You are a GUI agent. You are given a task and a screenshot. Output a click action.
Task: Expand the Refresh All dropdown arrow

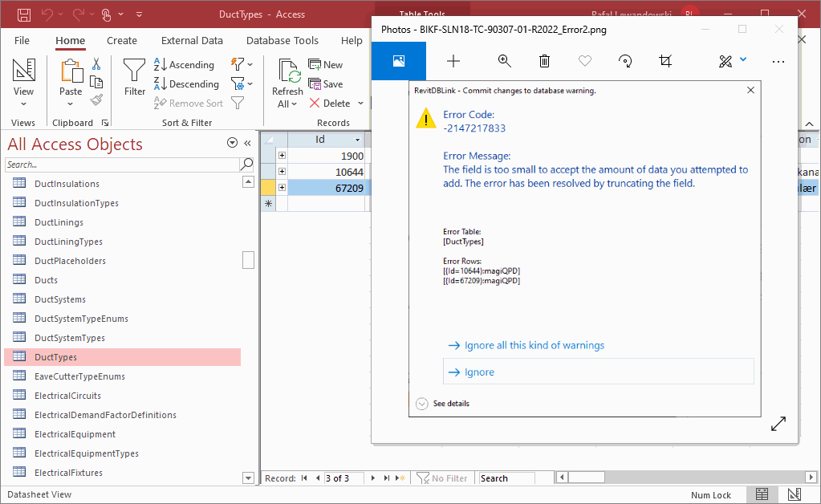(x=294, y=104)
